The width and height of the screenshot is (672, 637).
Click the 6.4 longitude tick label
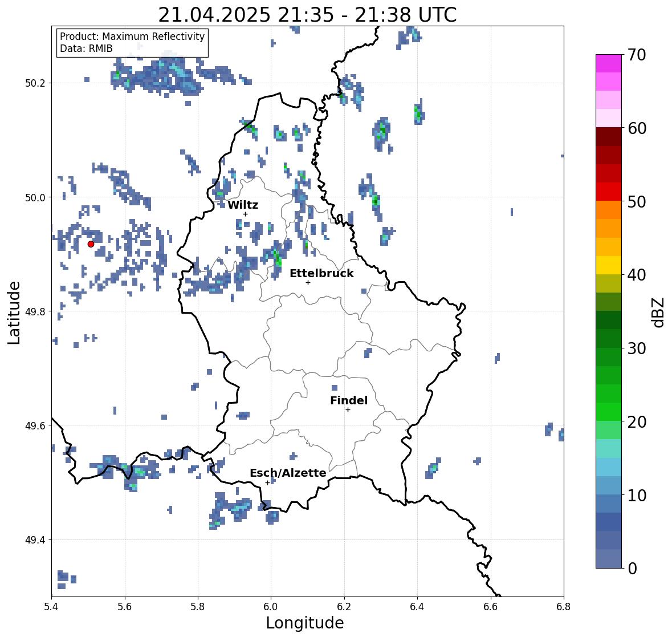[417, 607]
